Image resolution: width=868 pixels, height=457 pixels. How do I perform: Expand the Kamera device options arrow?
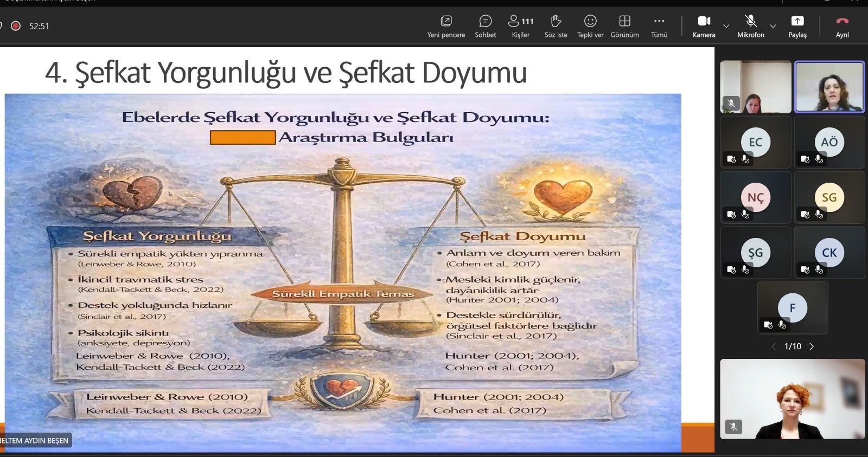tap(726, 26)
